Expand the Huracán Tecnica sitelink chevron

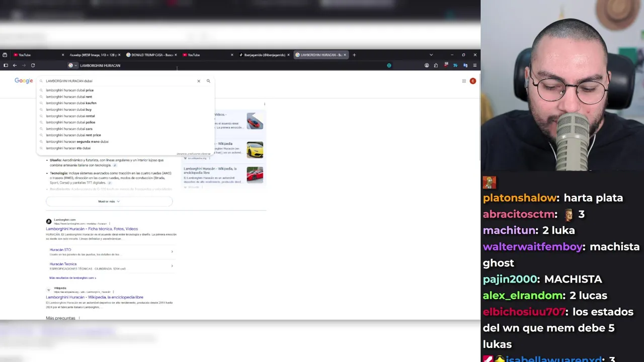172,266
